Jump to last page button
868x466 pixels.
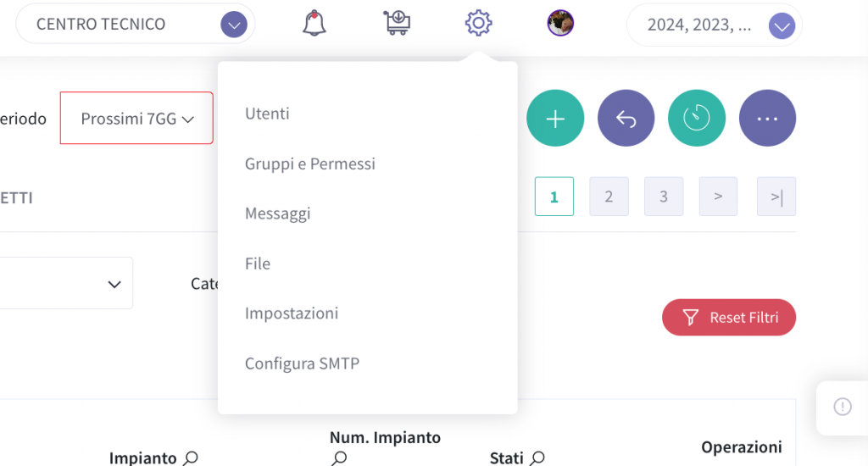click(x=776, y=197)
